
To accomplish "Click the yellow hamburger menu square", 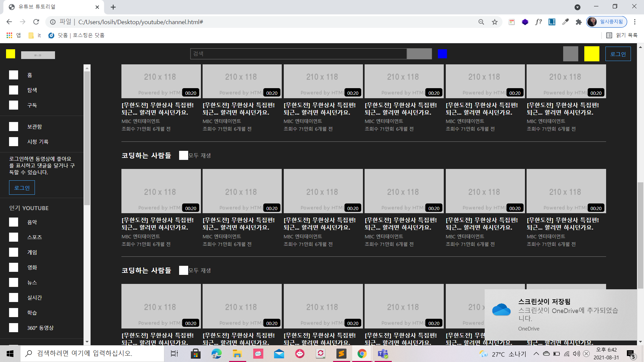I will click(x=10, y=54).
